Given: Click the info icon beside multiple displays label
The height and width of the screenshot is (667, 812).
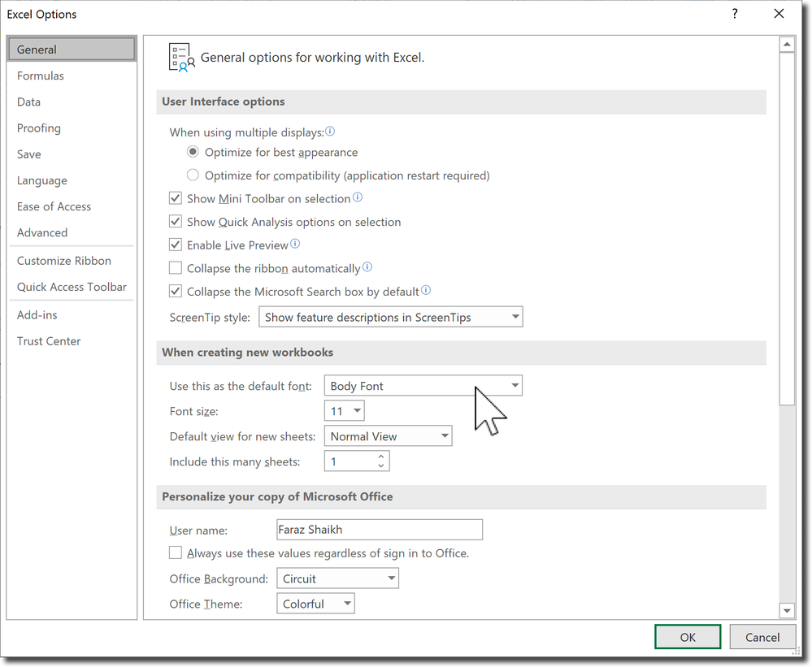Looking at the screenshot, I should pyautogui.click(x=330, y=132).
